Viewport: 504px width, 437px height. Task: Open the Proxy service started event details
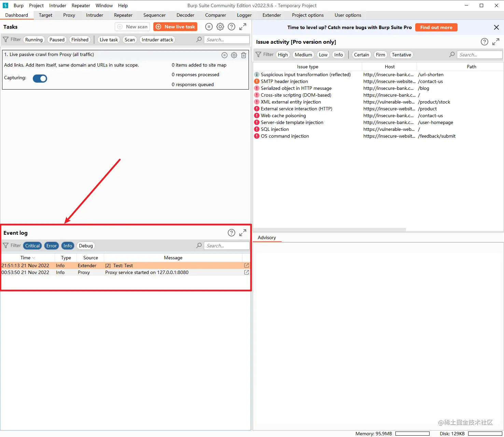247,272
